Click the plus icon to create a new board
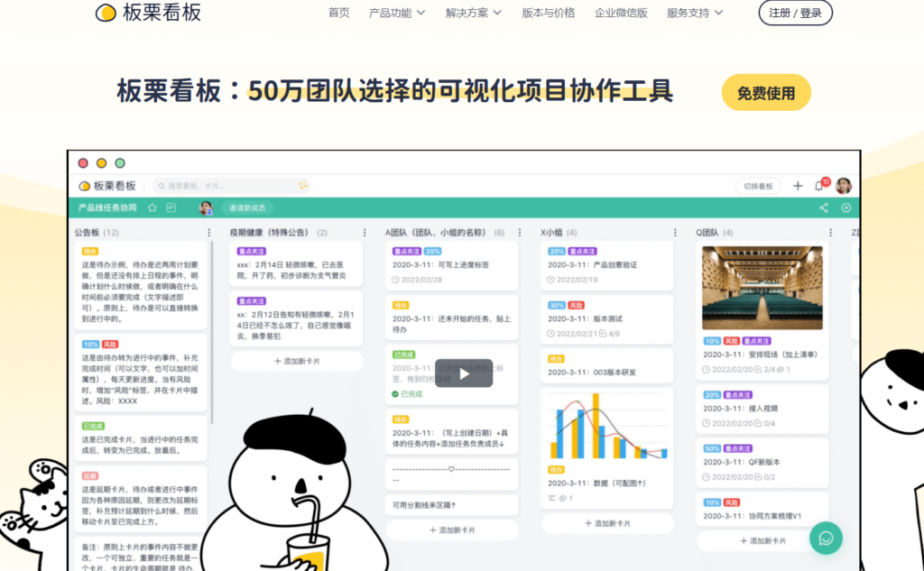Viewport: 924px width, 571px height. pos(798,186)
